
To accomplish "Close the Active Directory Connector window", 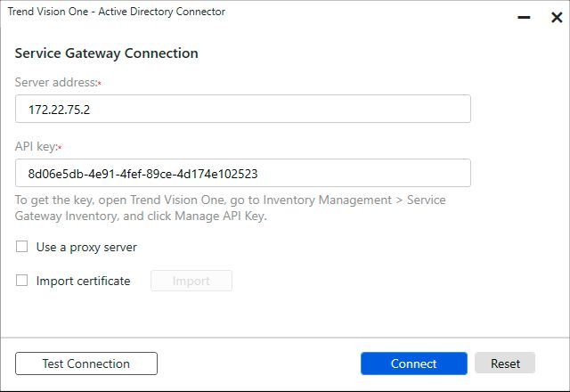I will [x=557, y=17].
